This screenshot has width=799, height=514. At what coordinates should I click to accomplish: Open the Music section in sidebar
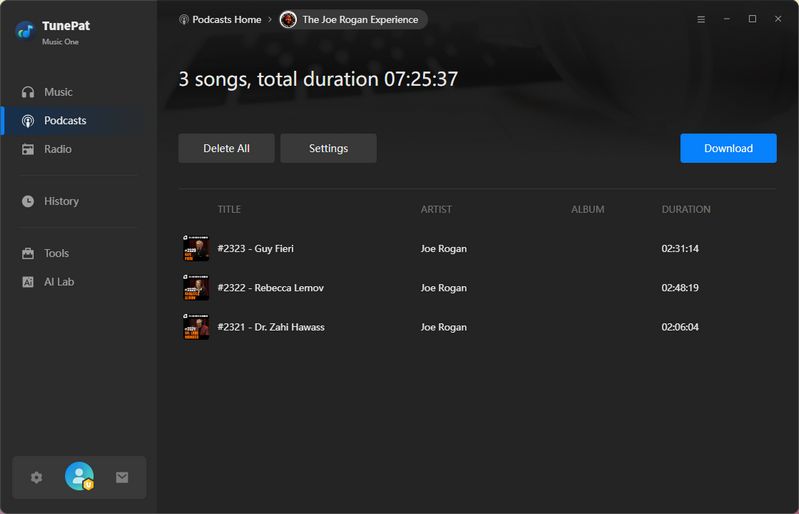click(58, 92)
